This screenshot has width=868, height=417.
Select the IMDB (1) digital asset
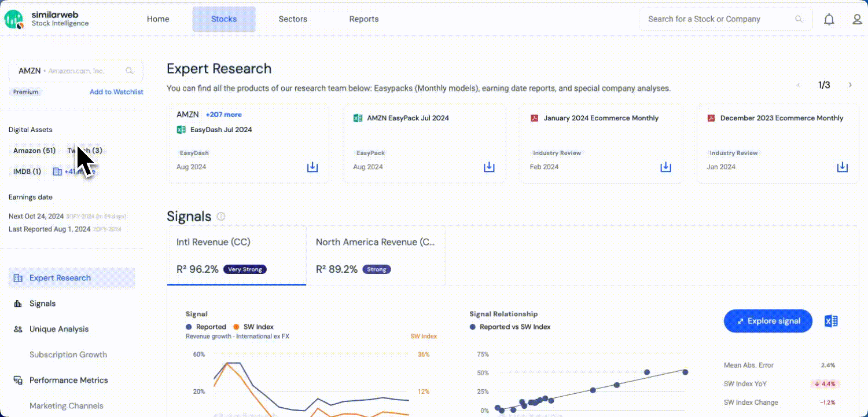pyautogui.click(x=27, y=171)
